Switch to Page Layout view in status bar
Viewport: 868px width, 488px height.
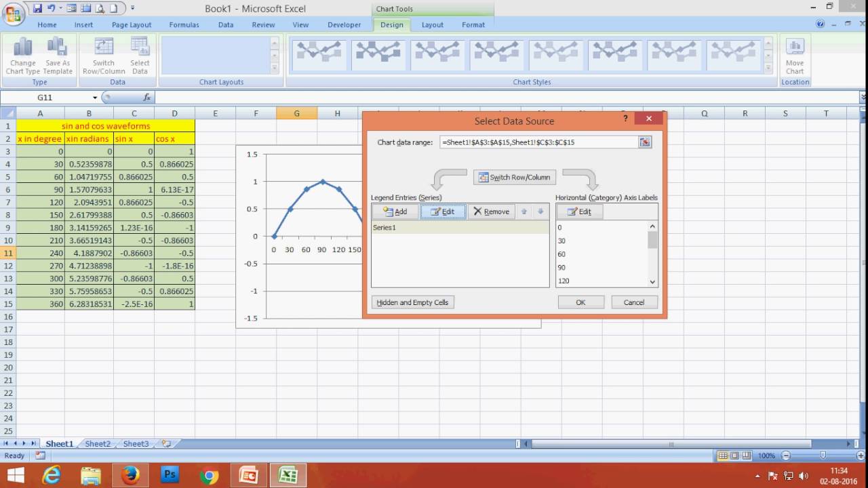(734, 456)
